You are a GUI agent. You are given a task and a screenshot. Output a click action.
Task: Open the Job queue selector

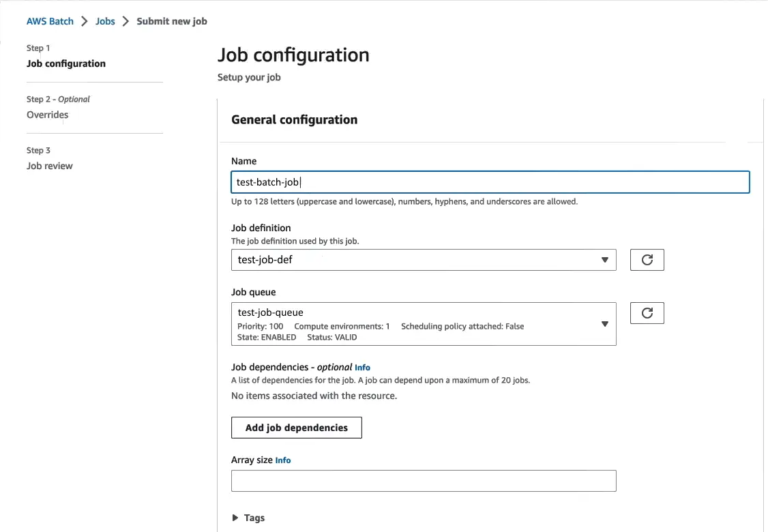423,324
